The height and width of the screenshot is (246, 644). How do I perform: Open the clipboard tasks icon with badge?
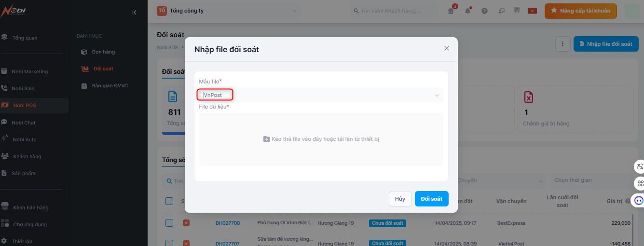click(451, 11)
